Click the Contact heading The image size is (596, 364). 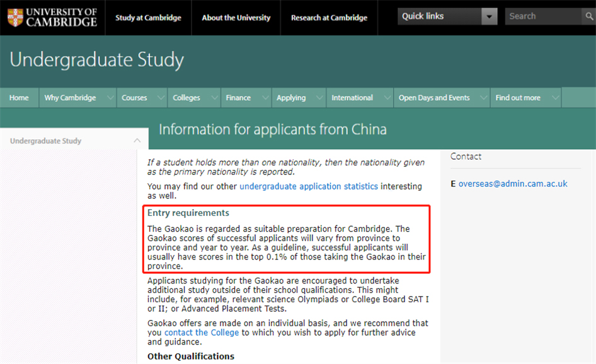pyautogui.click(x=466, y=156)
